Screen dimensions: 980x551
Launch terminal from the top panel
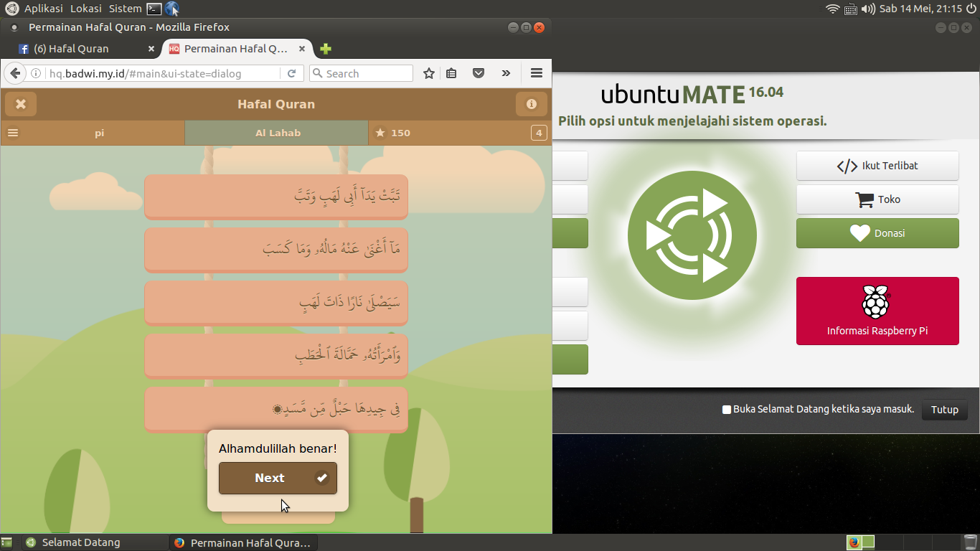pyautogui.click(x=154, y=9)
